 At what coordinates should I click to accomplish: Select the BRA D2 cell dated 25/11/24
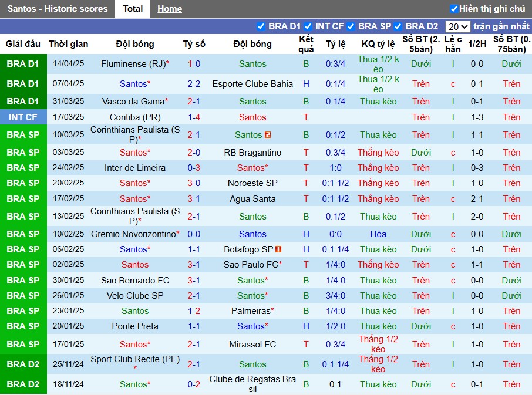click(23, 364)
